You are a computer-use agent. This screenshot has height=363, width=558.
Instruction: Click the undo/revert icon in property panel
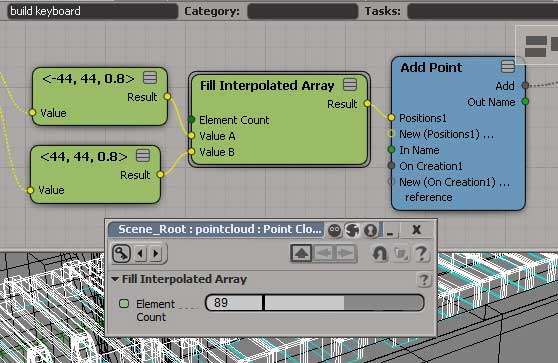click(x=379, y=254)
